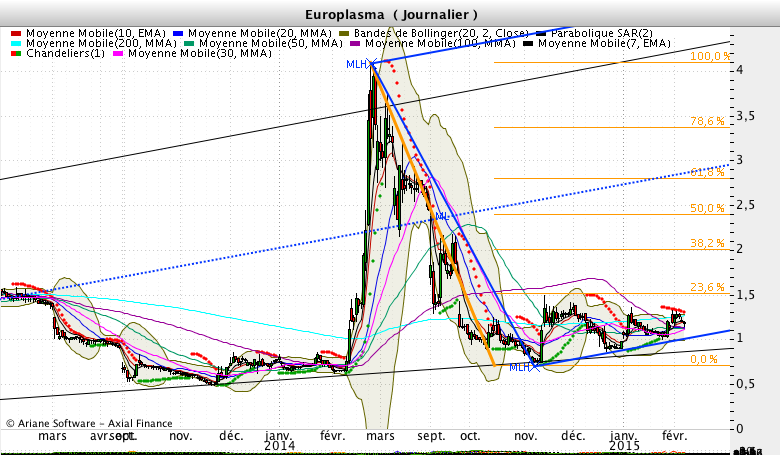Image resolution: width=780 pixels, height=455 pixels.
Task: Click the olive Bandes de Bollinger legend swatch
Action: click(344, 34)
